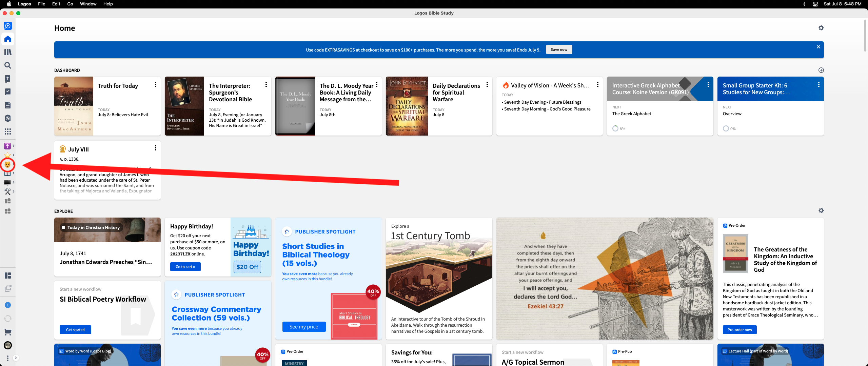Screen dimensions: 868x366
Task: Open Explore section settings gear
Action: coord(821,210)
